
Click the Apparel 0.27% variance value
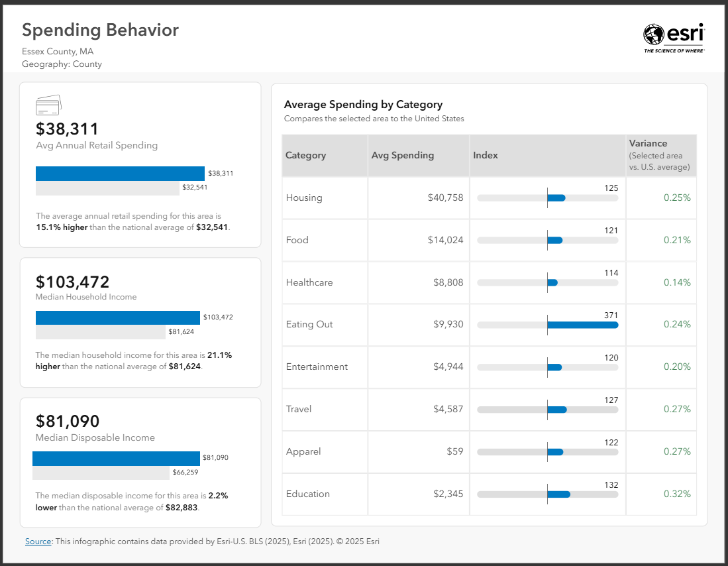click(x=677, y=451)
